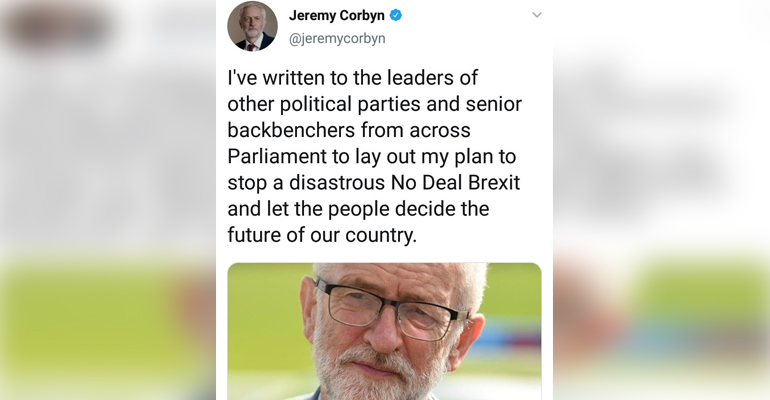The image size is (770, 400).
Task: View the attached photo in the tweet
Action: click(x=385, y=331)
